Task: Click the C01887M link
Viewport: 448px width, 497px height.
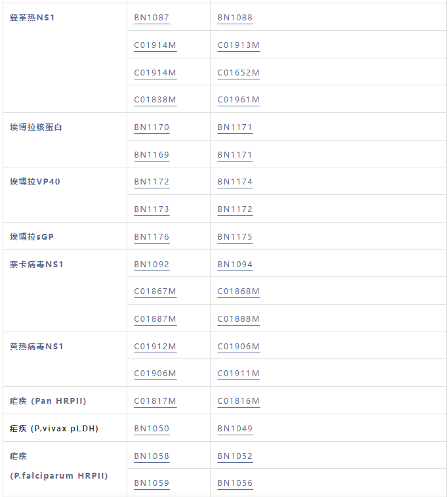Action: (155, 319)
